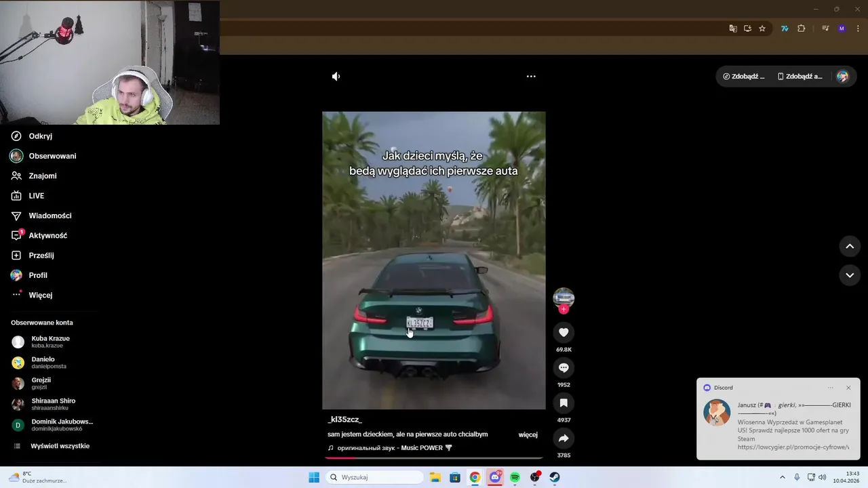Pause the playing TikTok video

pyautogui.click(x=434, y=260)
